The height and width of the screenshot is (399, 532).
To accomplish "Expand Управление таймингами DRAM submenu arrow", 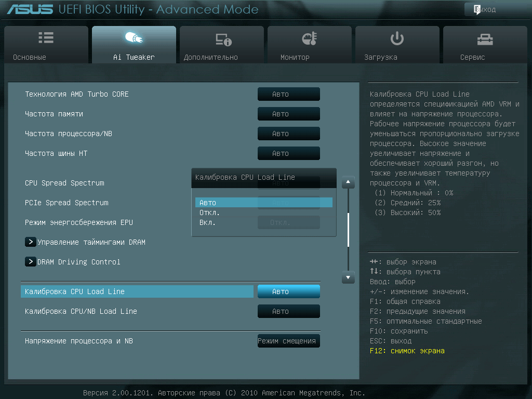I will (x=31, y=242).
